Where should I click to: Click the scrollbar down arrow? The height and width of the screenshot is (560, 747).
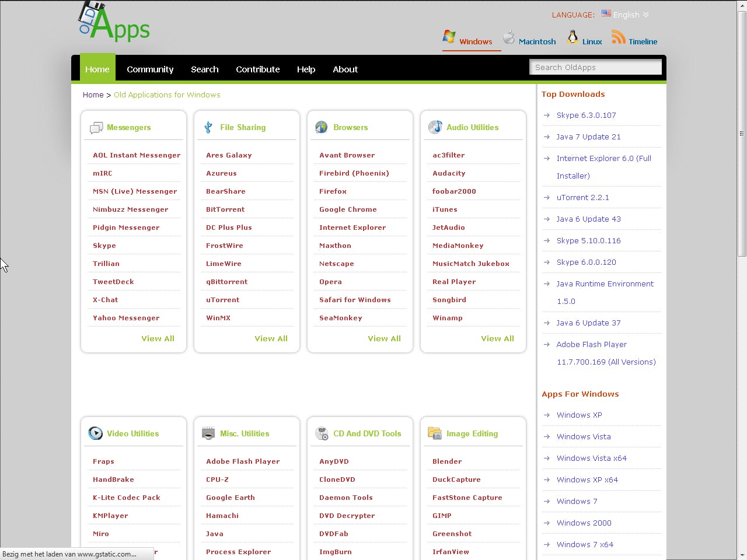coord(742,555)
